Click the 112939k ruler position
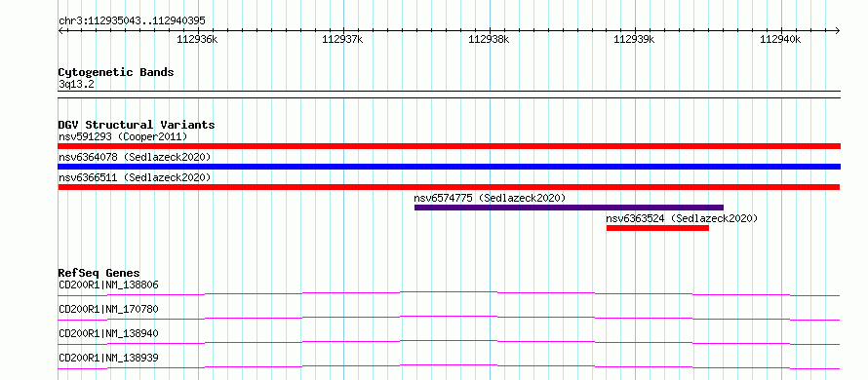The image size is (868, 380). pyautogui.click(x=635, y=39)
